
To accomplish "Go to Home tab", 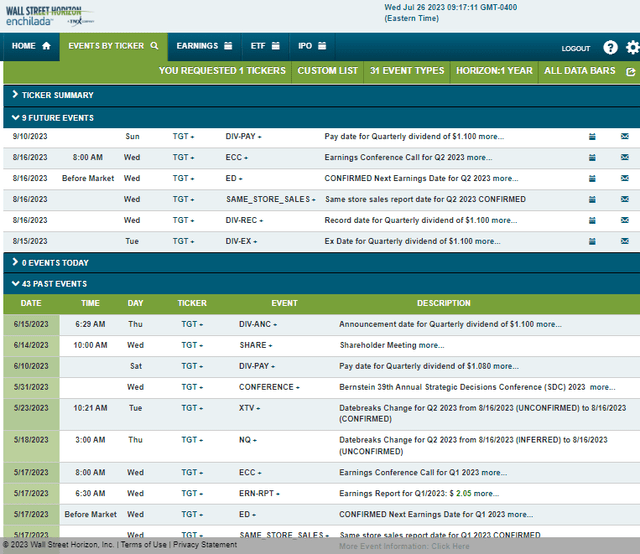I will pos(31,46).
